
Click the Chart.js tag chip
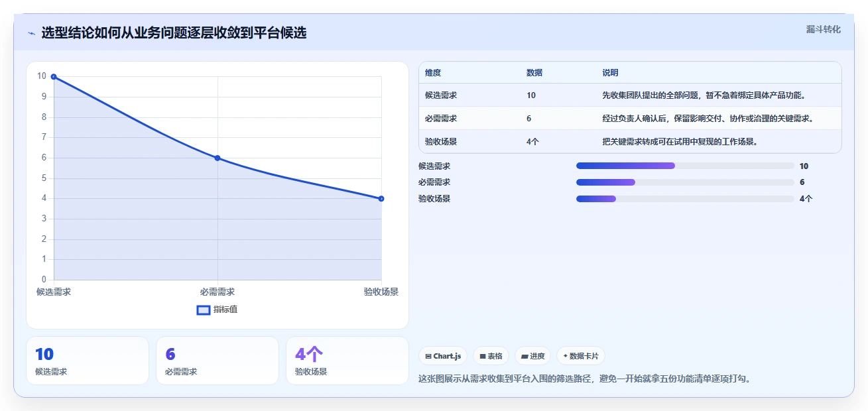coord(443,356)
